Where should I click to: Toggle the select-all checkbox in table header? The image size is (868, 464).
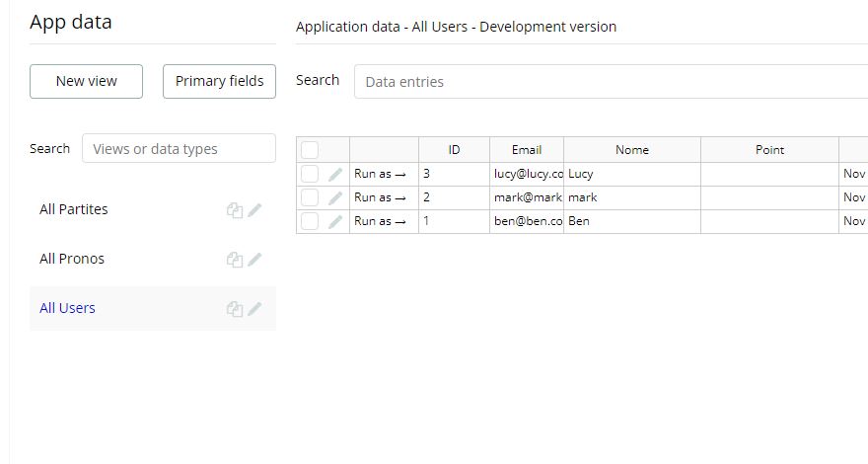(310, 150)
